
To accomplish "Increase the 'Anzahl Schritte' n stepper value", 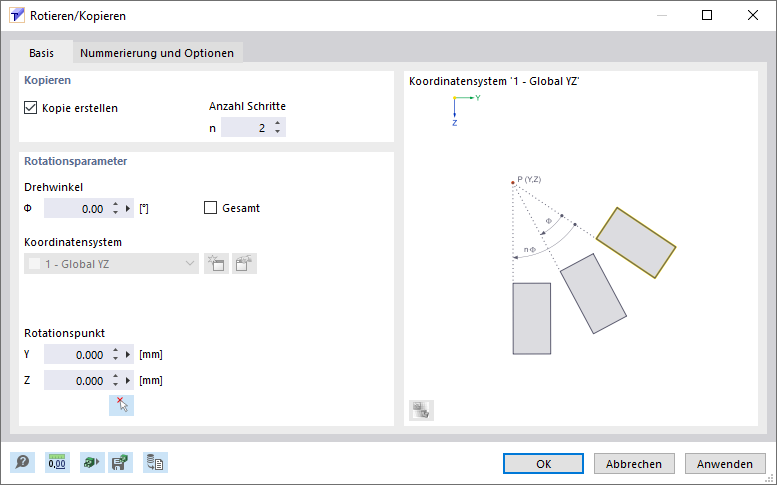I will 278,123.
